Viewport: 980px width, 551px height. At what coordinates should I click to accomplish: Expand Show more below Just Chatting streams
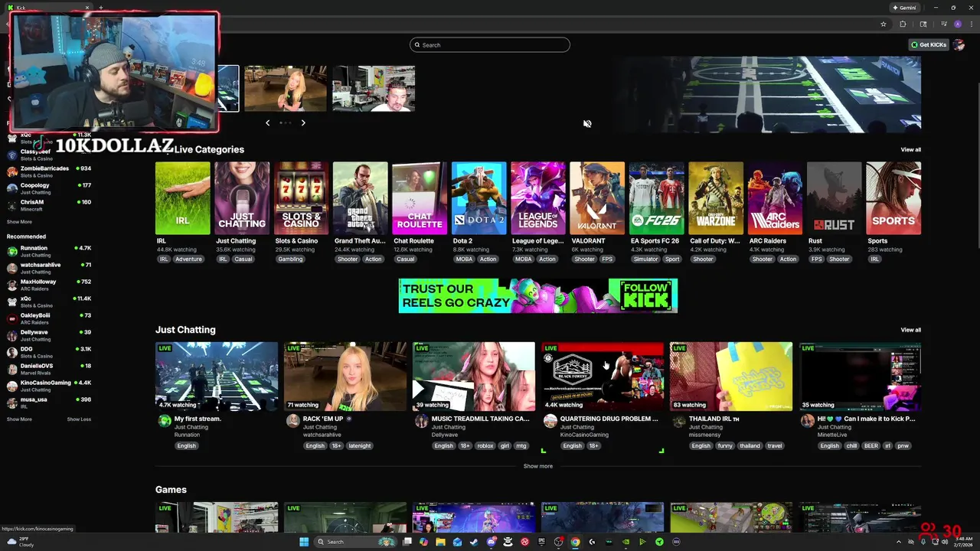coord(537,466)
